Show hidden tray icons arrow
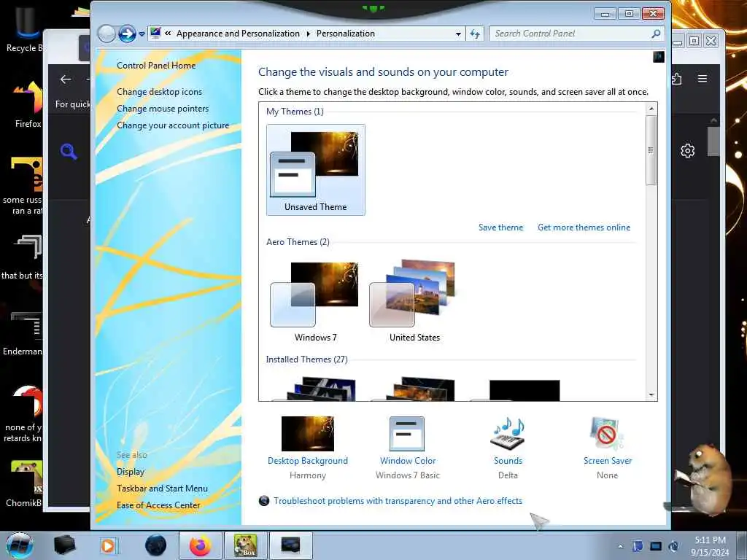 click(620, 547)
